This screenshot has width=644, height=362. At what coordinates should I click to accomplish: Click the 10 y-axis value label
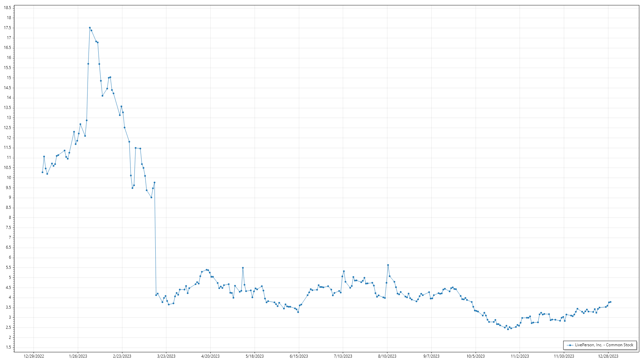pyautogui.click(x=9, y=178)
